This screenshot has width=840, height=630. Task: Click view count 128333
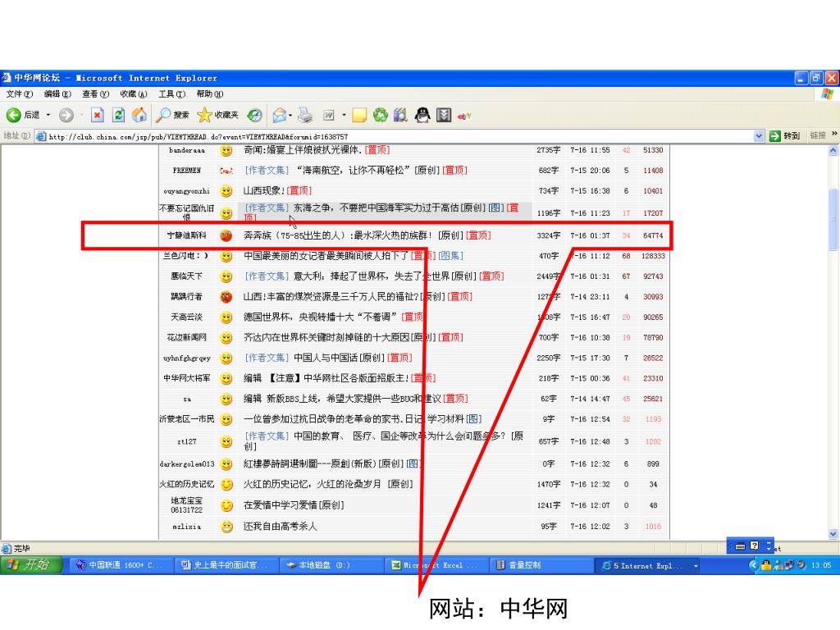653,256
